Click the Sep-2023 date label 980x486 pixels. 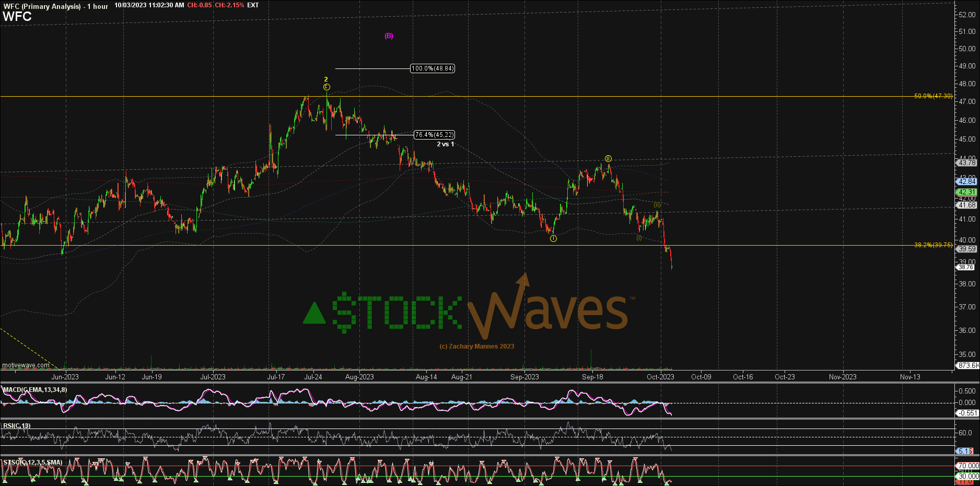524,377
